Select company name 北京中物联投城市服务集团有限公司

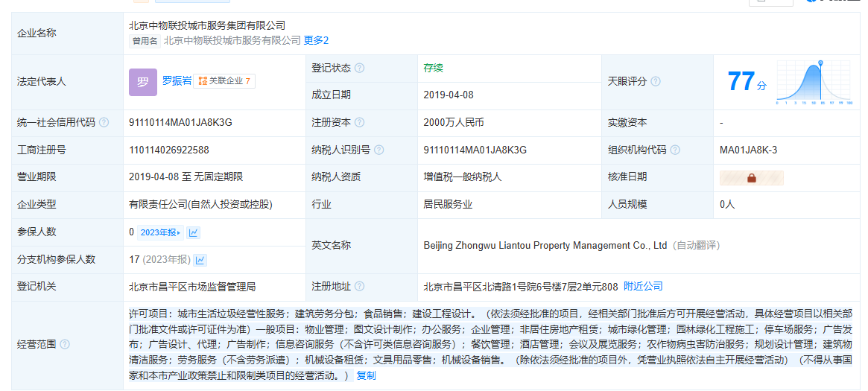(x=207, y=25)
